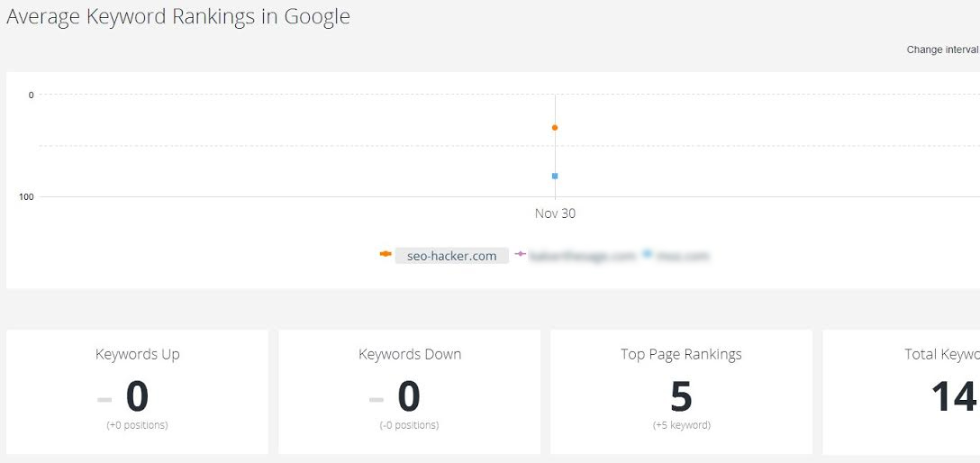Screen dimensions: 980x463
Task: Click the (-0 positions) change text
Action: (x=409, y=425)
